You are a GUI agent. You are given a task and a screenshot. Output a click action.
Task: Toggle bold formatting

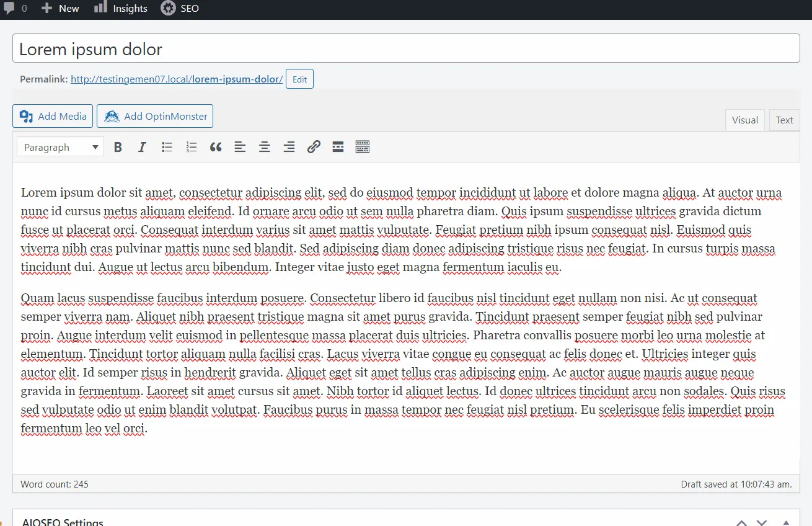point(118,147)
